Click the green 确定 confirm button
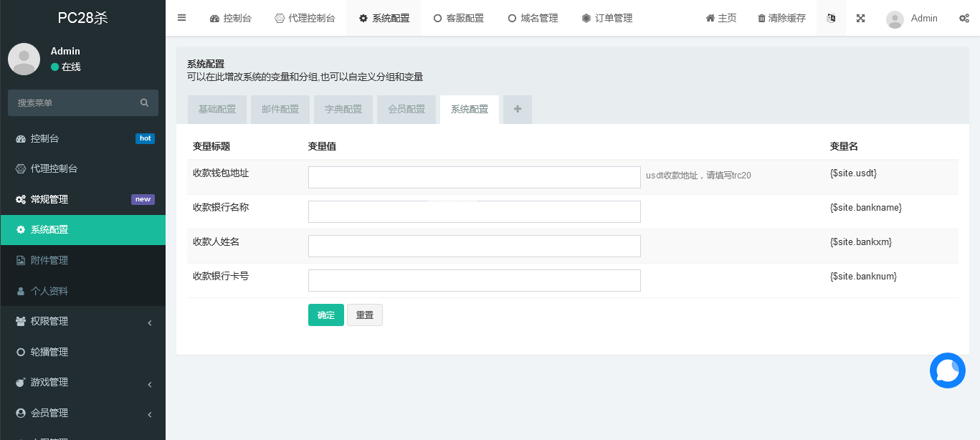The image size is (980, 440). click(x=326, y=315)
